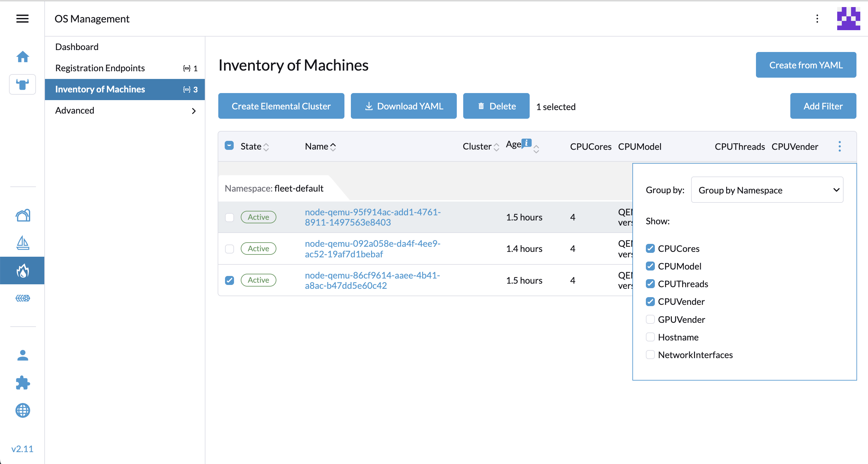Open the Rancher local cluster bull icon
Image resolution: width=868 pixels, height=464 pixels.
coord(22,84)
